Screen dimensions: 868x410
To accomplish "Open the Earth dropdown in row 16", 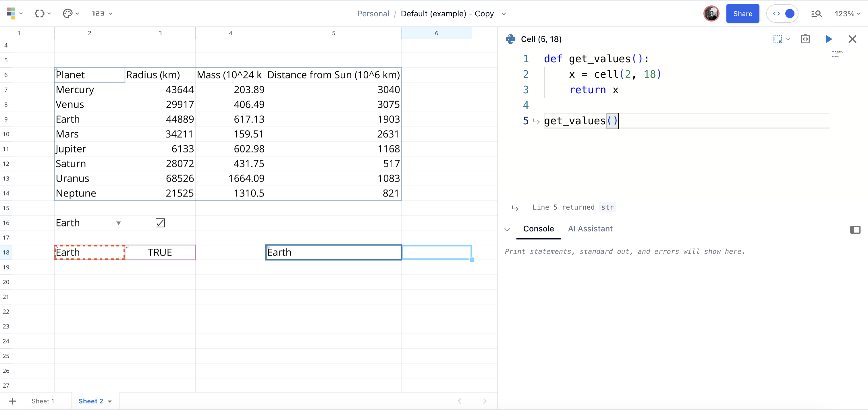I will tap(119, 223).
